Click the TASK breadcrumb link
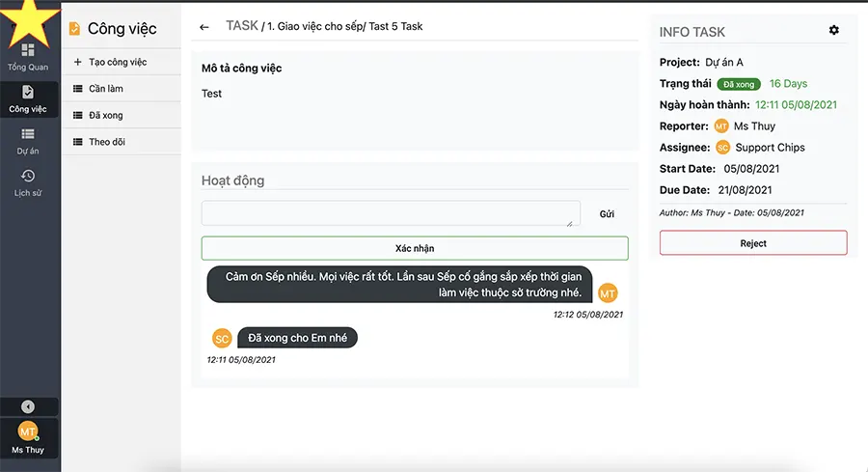 coord(242,25)
